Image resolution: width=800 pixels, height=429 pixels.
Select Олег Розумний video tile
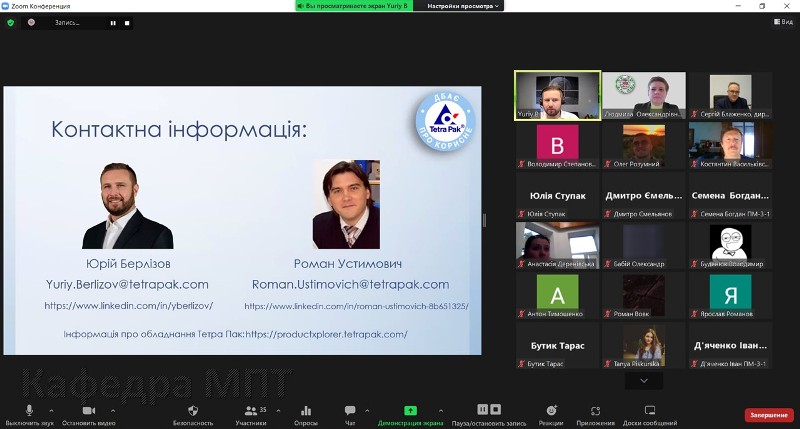(644, 145)
